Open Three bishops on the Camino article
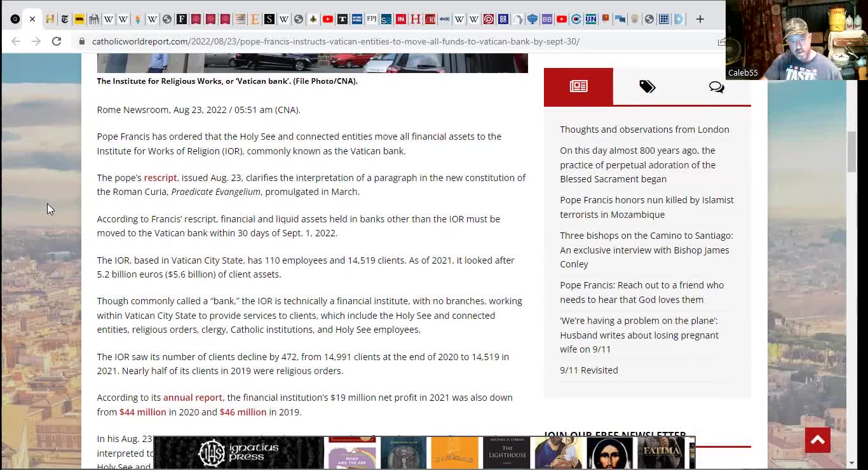The width and height of the screenshot is (868, 470). (646, 250)
